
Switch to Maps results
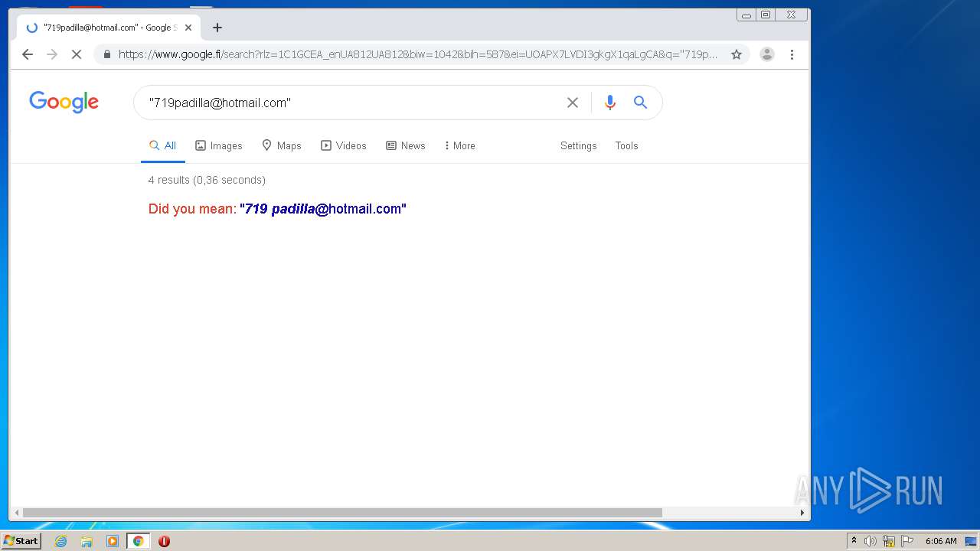pyautogui.click(x=281, y=145)
